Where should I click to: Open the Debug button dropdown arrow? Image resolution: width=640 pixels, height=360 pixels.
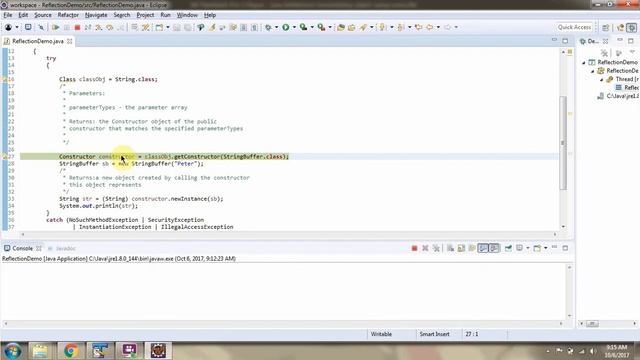[x=276, y=27]
